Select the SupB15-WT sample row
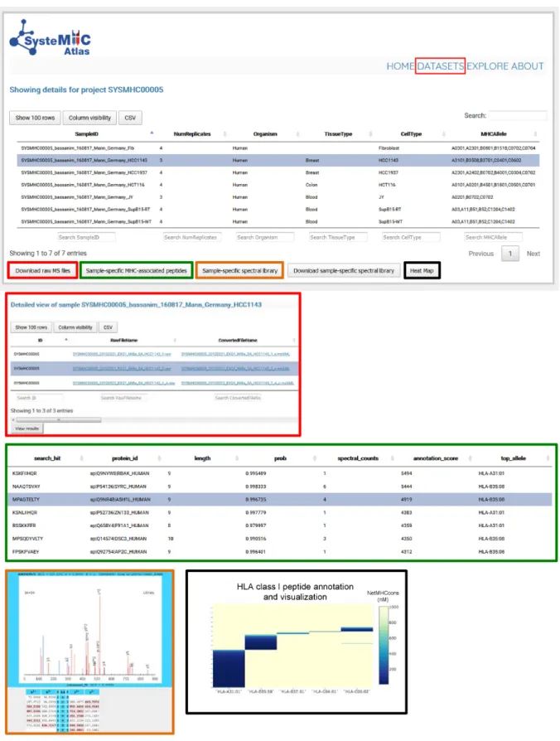The height and width of the screenshot is (741, 560). 278,221
